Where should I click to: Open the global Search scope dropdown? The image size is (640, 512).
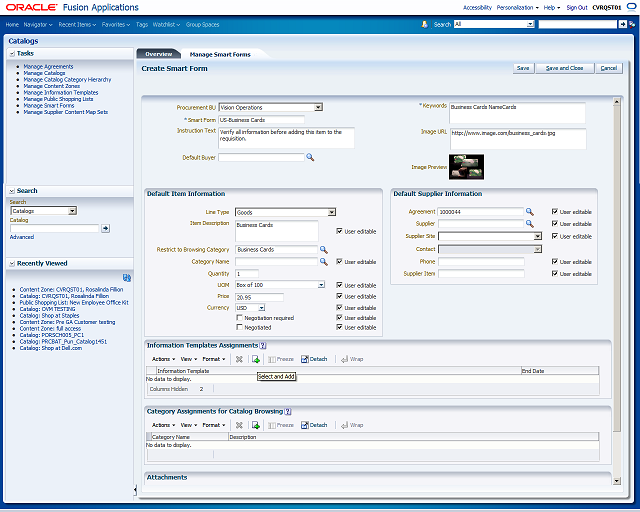(x=530, y=24)
